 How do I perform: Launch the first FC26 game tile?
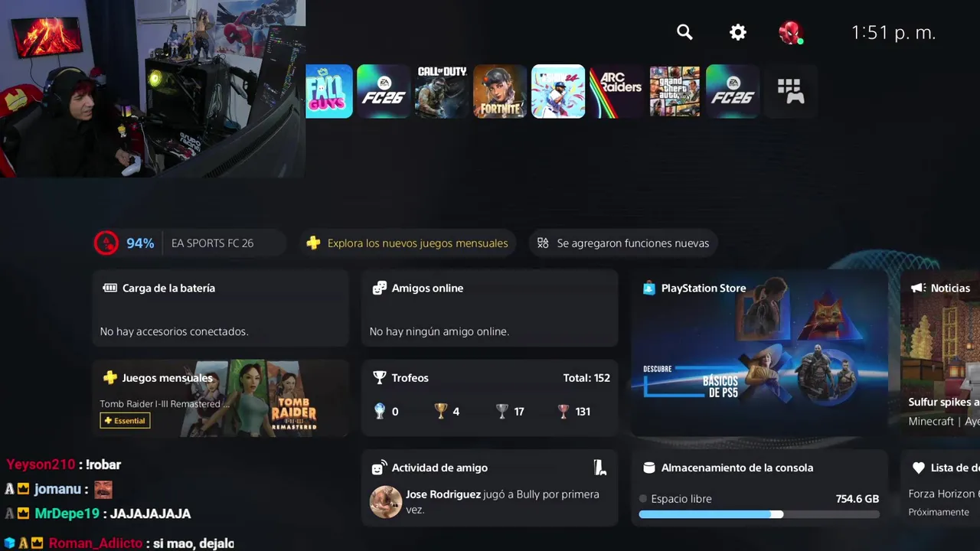384,92
